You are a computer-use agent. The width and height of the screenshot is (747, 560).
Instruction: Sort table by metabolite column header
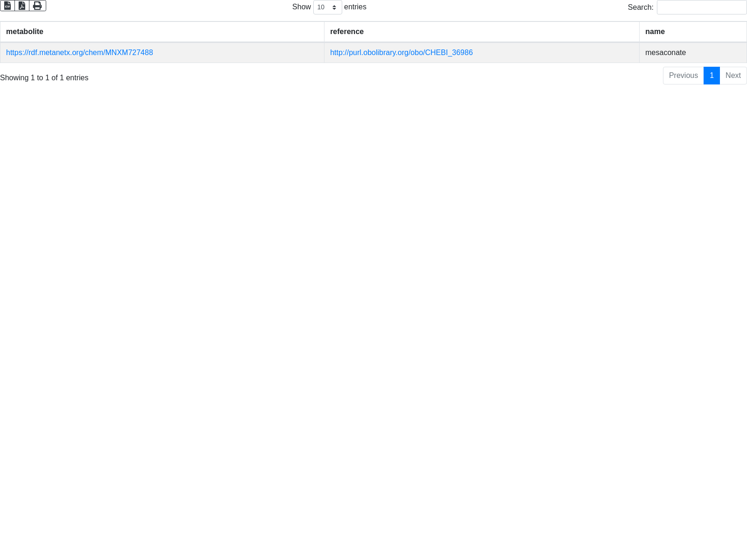click(25, 32)
